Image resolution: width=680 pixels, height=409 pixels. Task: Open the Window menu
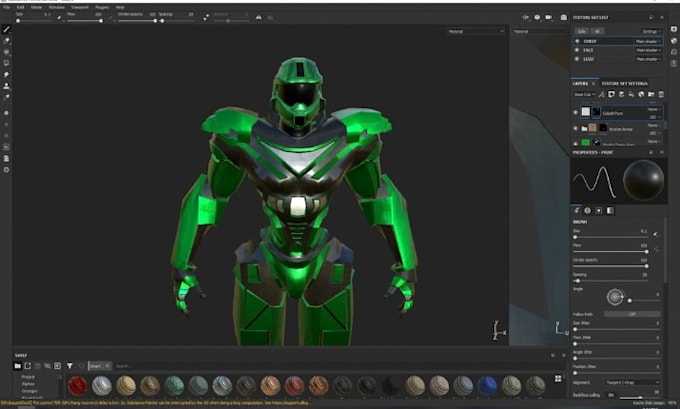point(56,7)
